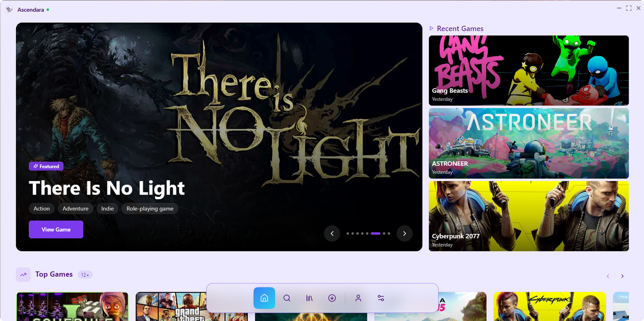Select the Adventure genre tag
Viewport: 644px width, 321px height.
click(75, 208)
